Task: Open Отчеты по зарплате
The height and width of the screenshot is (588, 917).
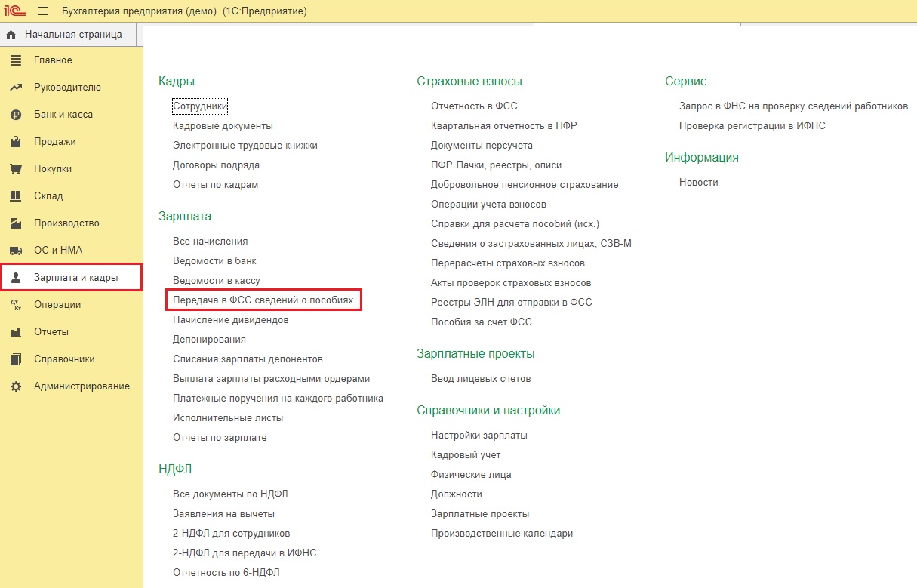Action: coord(220,438)
